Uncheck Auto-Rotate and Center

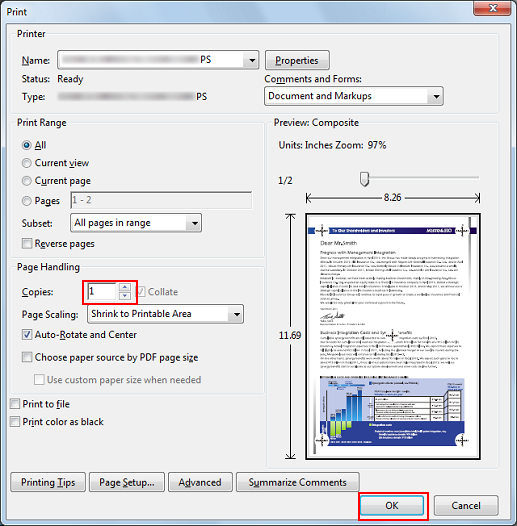tap(27, 334)
